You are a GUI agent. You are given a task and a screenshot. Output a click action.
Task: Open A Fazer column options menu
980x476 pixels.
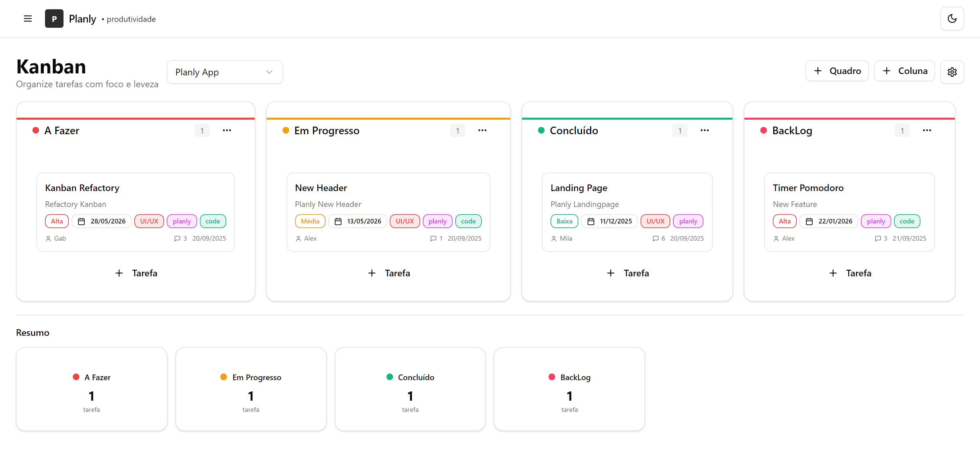(x=227, y=131)
